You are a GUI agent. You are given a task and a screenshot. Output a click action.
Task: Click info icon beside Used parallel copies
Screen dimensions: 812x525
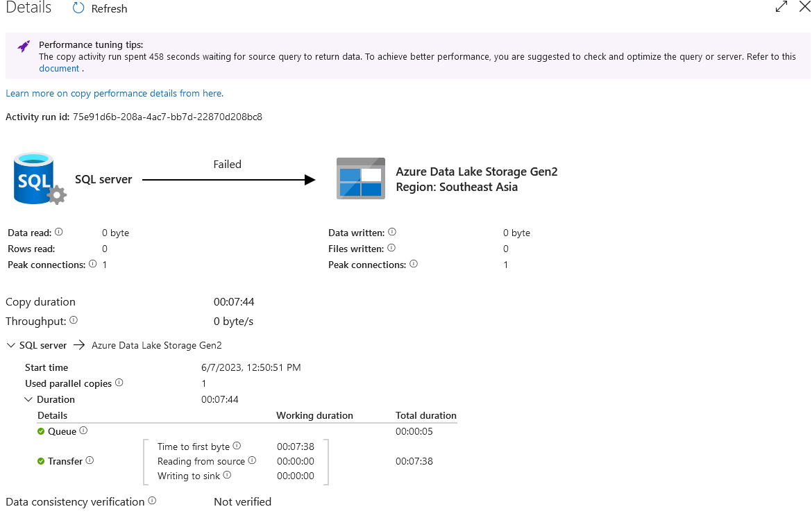coord(119,383)
